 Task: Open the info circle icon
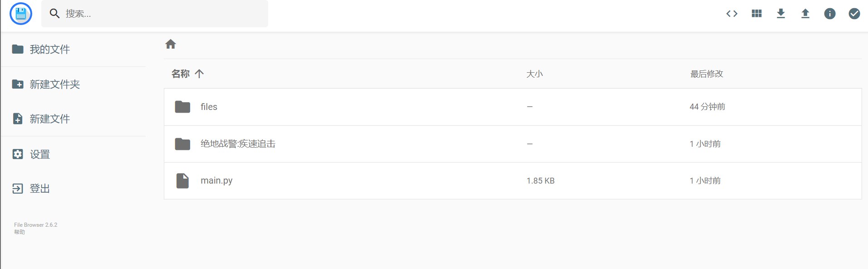click(x=830, y=14)
